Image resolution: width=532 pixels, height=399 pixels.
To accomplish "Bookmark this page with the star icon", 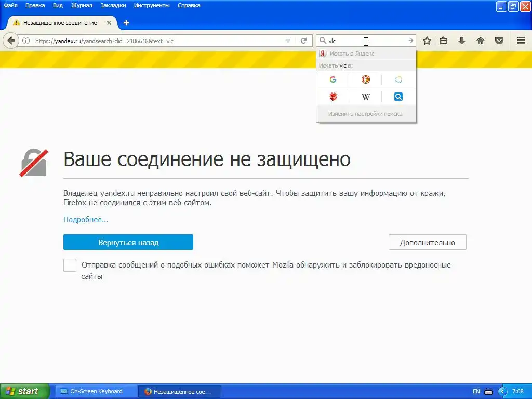I will point(427,41).
